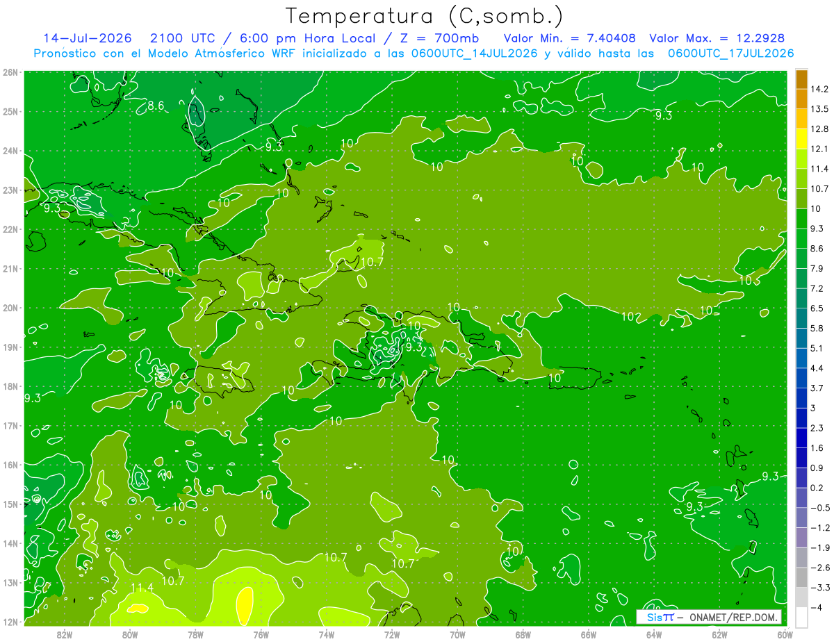
Task: Pick the bright yellow colorbar swatch
Action: tap(801, 140)
